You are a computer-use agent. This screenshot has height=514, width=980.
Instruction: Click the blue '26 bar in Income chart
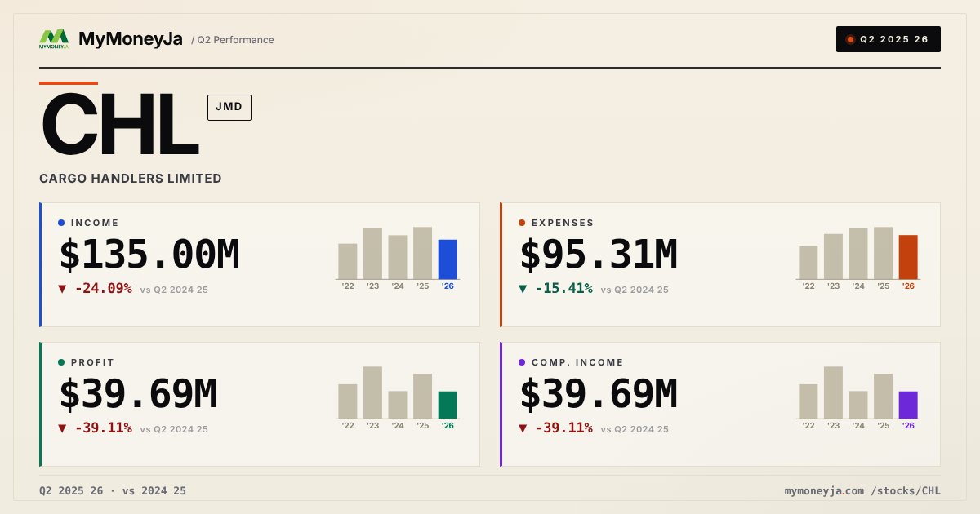point(448,259)
